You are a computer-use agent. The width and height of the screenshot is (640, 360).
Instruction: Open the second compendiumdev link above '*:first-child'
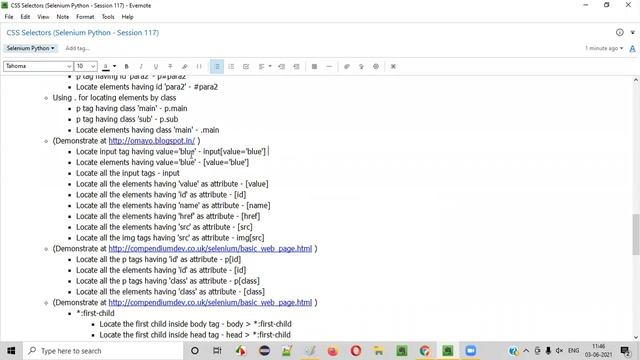point(210,302)
